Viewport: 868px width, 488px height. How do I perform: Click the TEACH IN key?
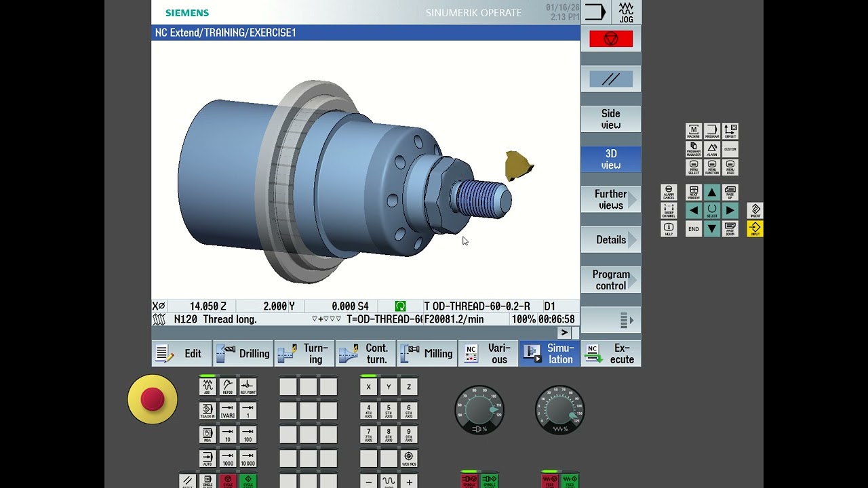tap(208, 411)
